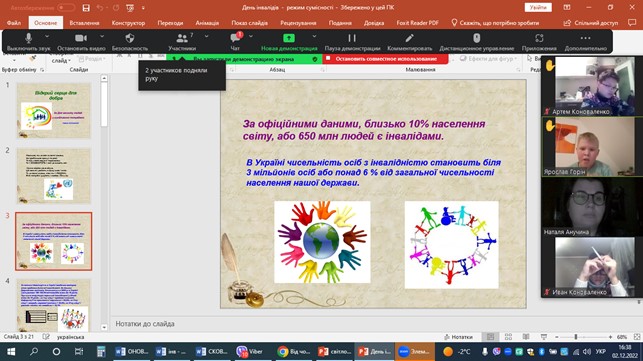The image size is (643, 361).
Task: Mute microphone in Zoom toolbar
Action: [x=28, y=38]
